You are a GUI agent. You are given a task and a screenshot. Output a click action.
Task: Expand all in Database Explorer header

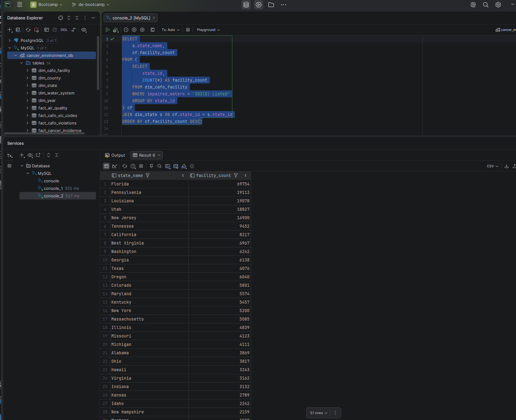69,18
